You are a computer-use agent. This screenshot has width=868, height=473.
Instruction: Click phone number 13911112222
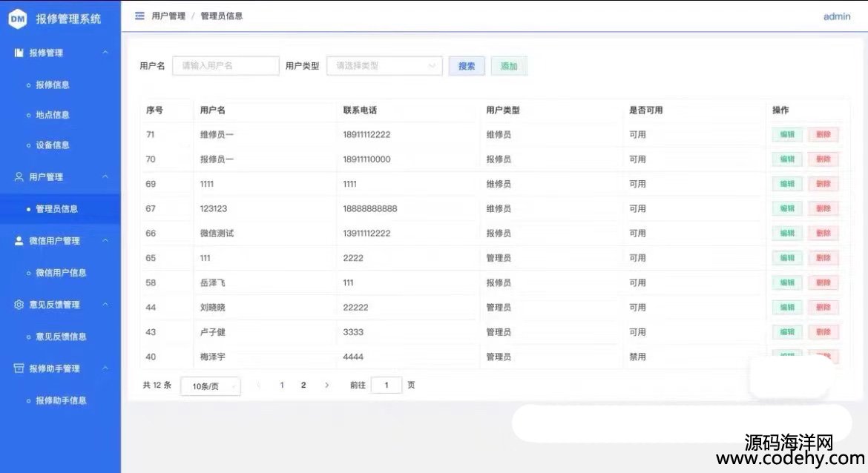[366, 234]
